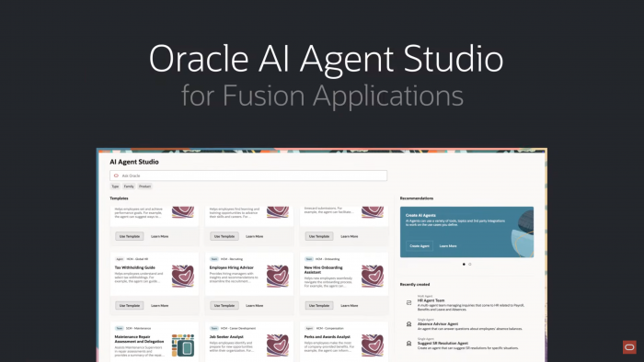
Task: Click HCM - Onboarding category label
Action: [x=328, y=259]
